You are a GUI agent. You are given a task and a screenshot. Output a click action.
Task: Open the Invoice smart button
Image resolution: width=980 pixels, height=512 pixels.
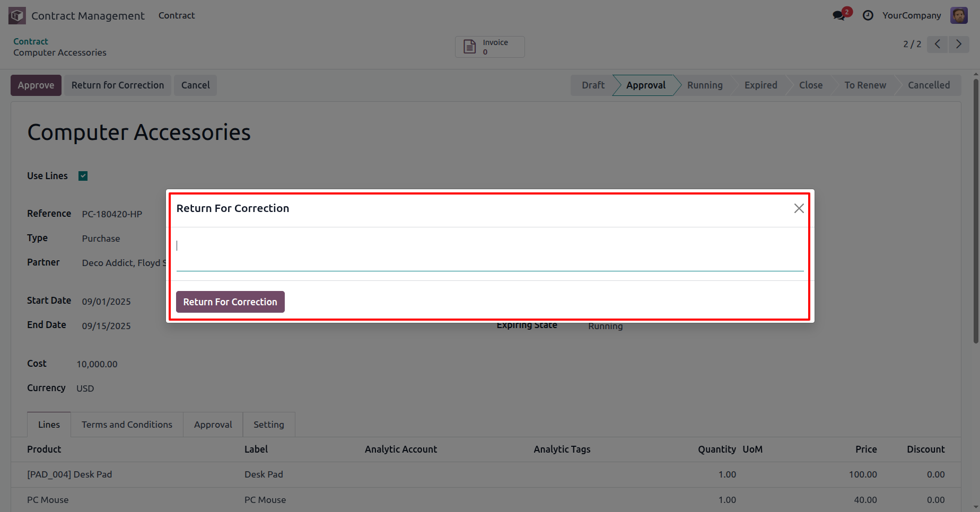(489, 47)
